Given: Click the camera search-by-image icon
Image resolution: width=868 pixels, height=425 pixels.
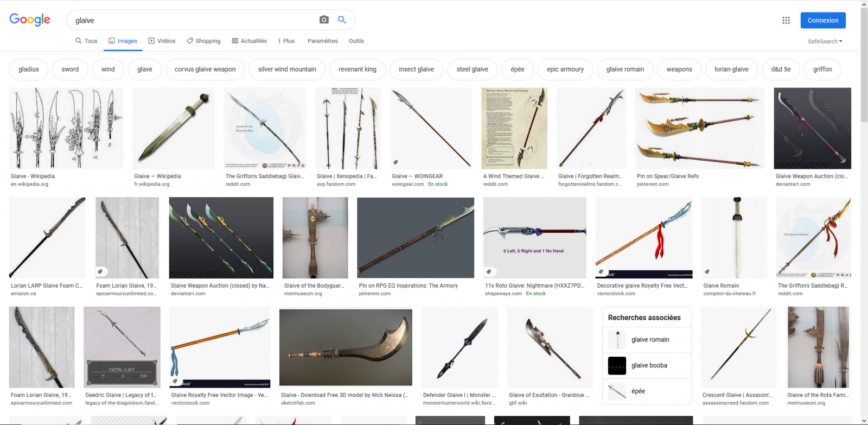Looking at the screenshot, I should point(324,20).
